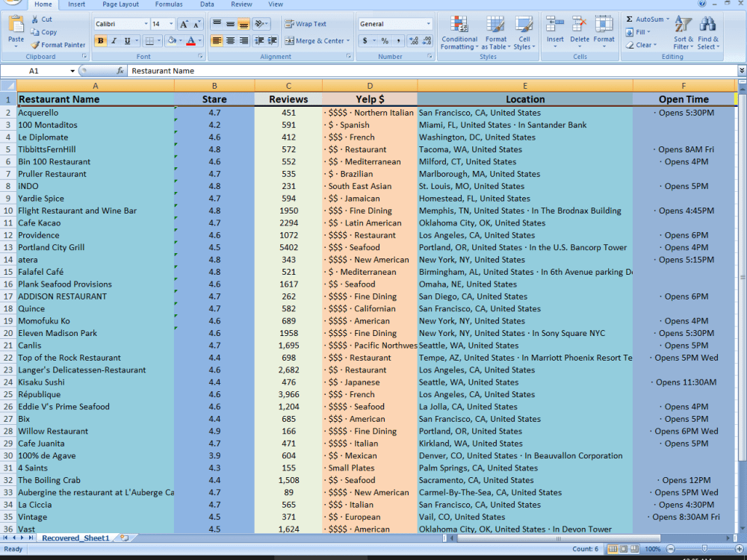Click the Select All corner button
This screenshot has width=747, height=560.
tap(8, 86)
